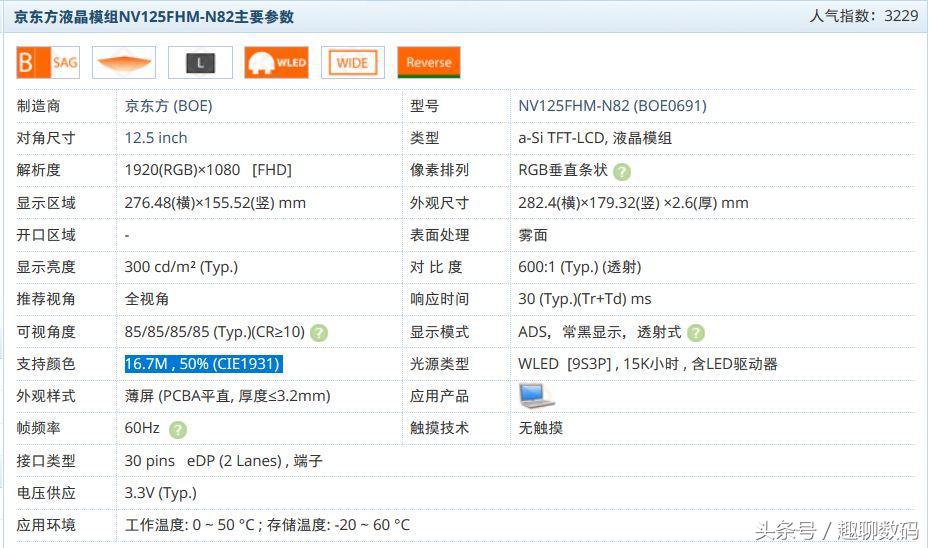932x548 pixels.
Task: Click contrast value 600:1 (Typ.) (透射)
Action: tap(580, 267)
